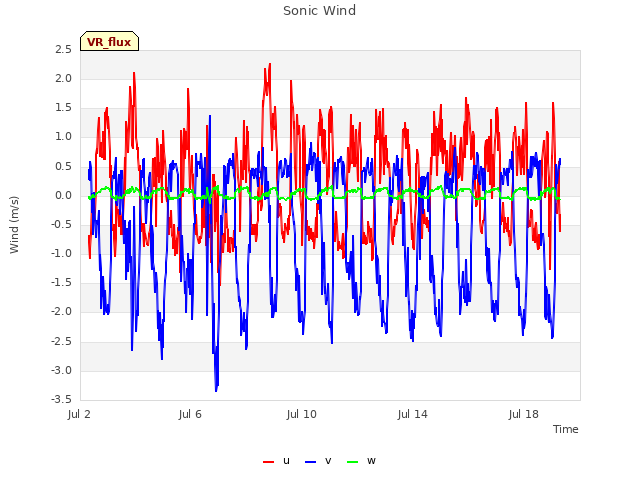Click the -0.5 y-axis tick label
640x480 pixels.
62,224
